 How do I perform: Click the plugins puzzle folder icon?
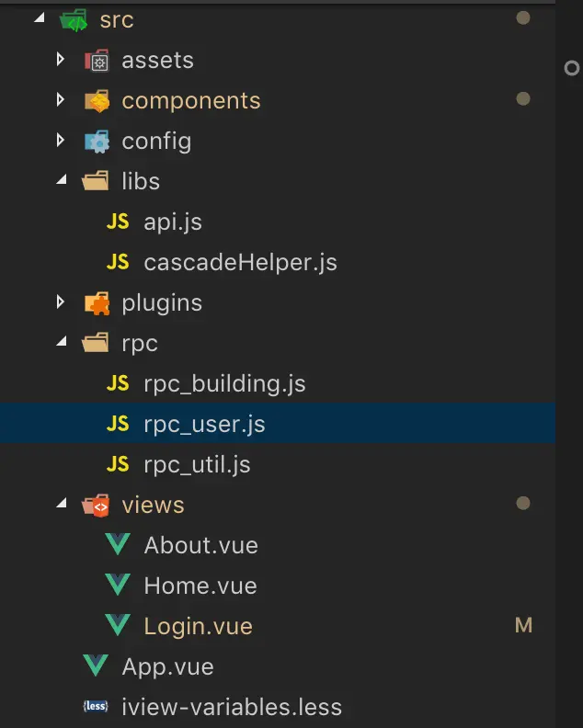[x=97, y=303]
